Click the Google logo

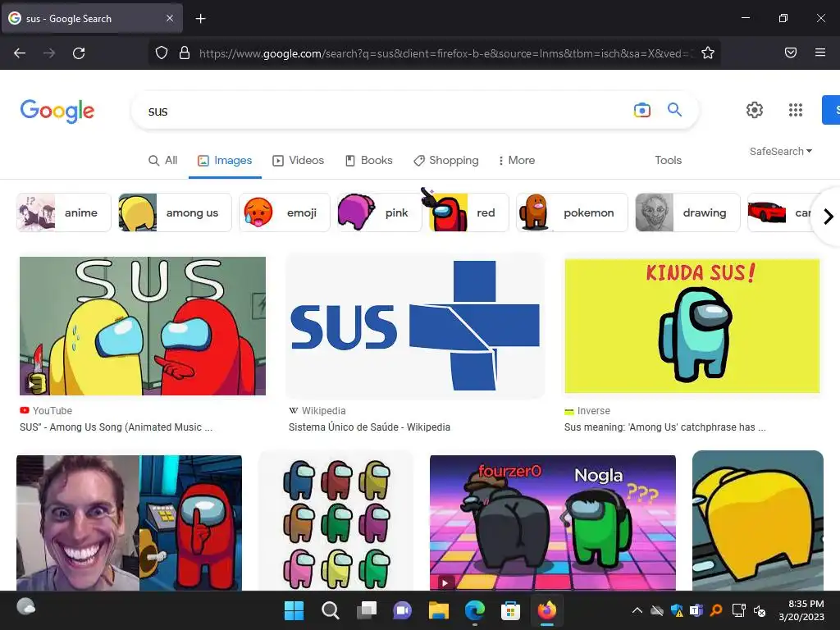click(x=57, y=111)
